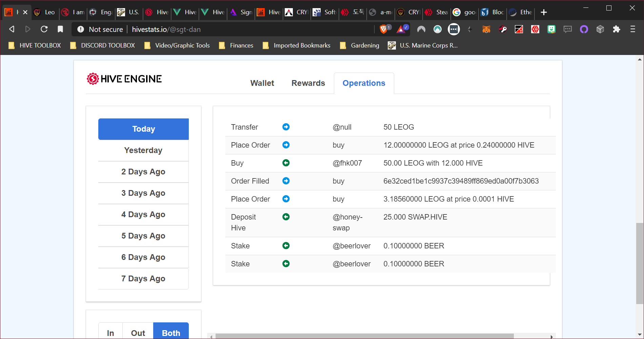Show Yesterday's operations
Viewport: 644px width, 339px height.
[x=143, y=150]
